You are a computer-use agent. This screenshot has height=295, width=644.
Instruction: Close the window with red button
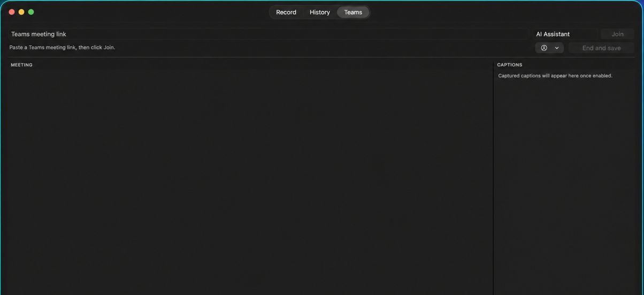click(x=12, y=12)
